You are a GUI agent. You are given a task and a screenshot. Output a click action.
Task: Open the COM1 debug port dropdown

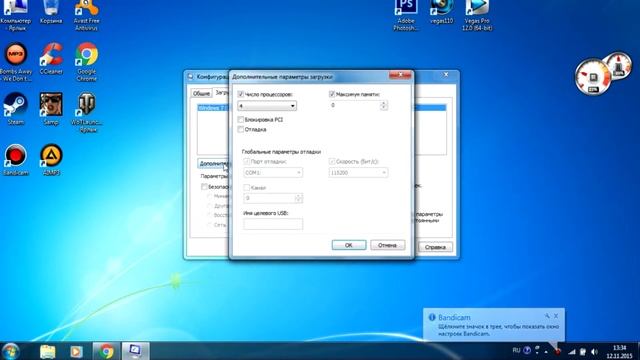pyautogui.click(x=273, y=173)
